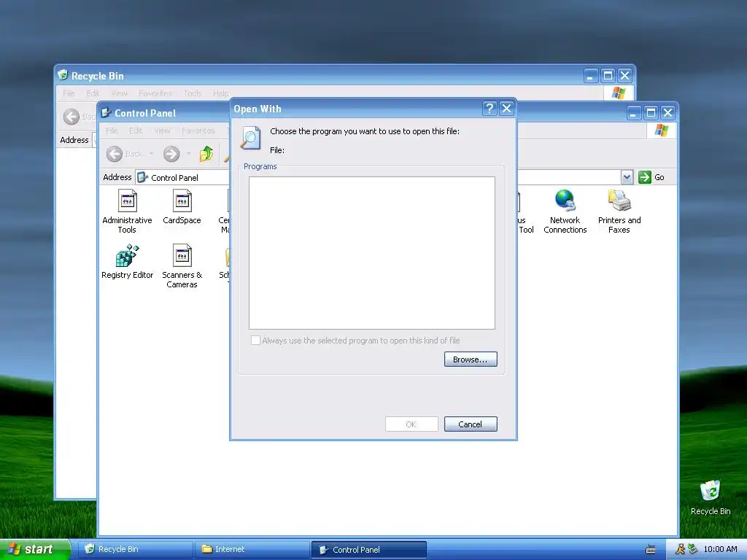Open the Tools menu in Recycle Bin window
747x560 pixels.
pos(193,93)
